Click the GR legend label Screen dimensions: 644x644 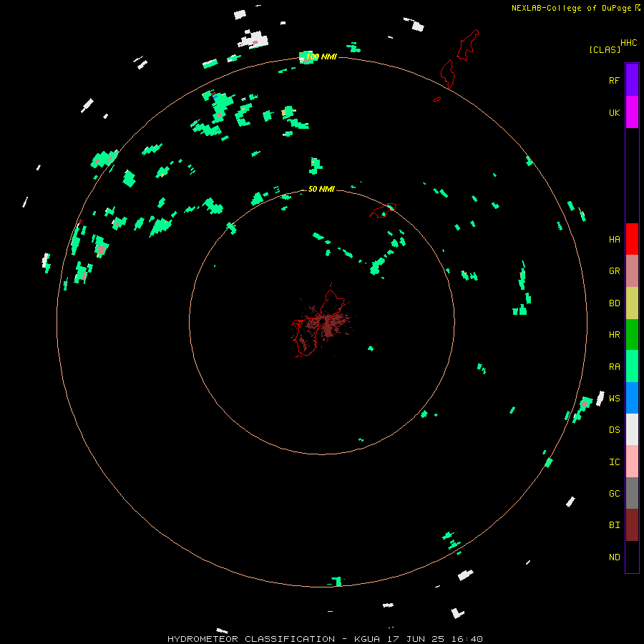pos(614,271)
